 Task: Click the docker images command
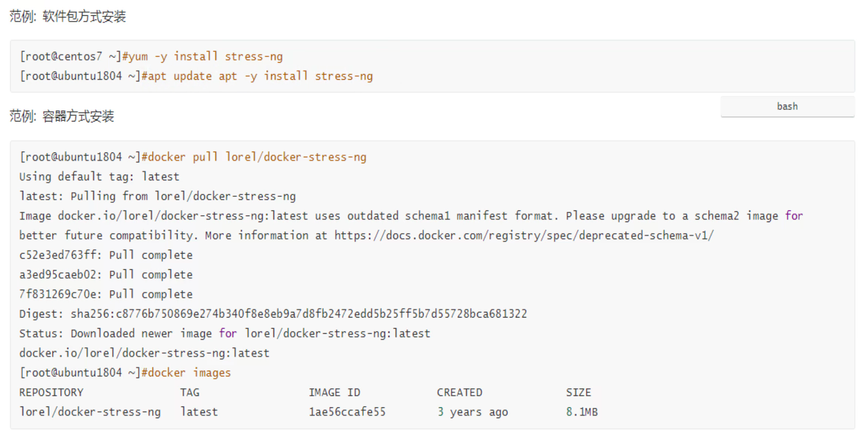coord(186,373)
